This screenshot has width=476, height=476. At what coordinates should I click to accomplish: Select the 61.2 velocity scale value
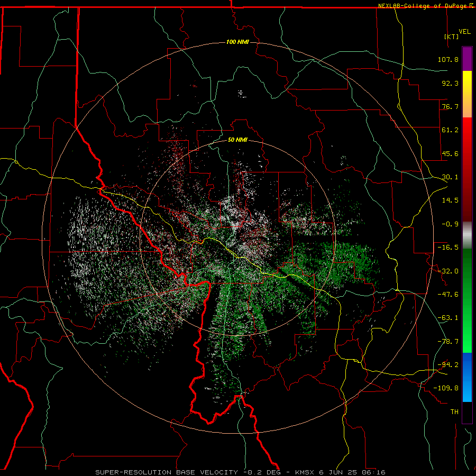(450, 130)
